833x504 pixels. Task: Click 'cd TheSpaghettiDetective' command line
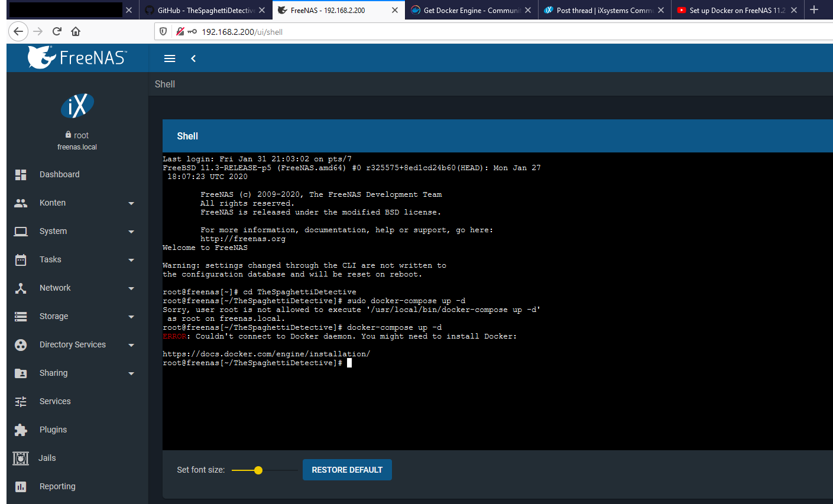click(260, 292)
